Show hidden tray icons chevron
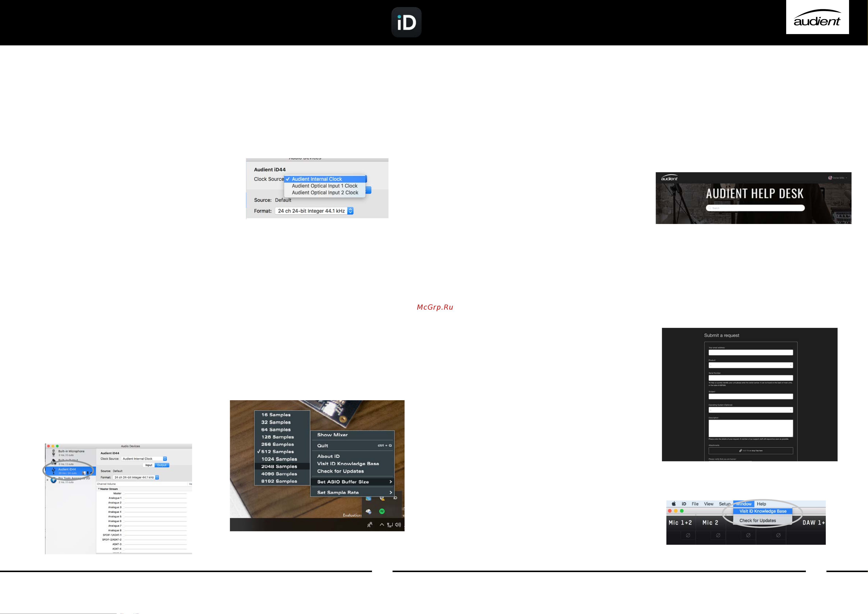This screenshot has width=868, height=614. 382,525
